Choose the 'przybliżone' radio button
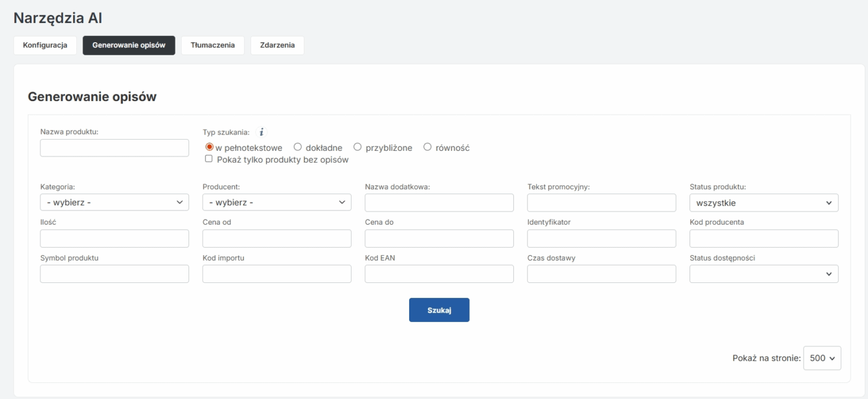The height and width of the screenshot is (399, 868). click(358, 148)
